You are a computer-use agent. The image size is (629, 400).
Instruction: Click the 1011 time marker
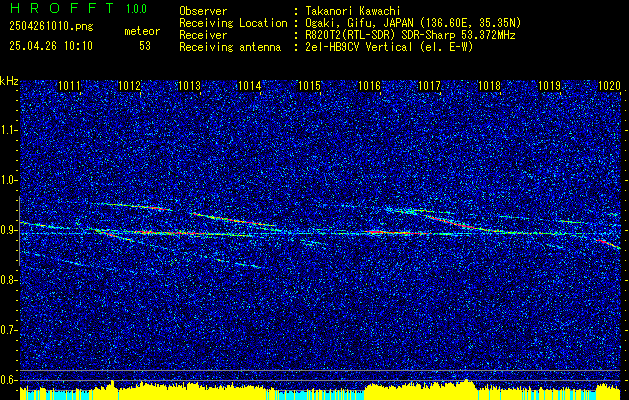[69, 86]
